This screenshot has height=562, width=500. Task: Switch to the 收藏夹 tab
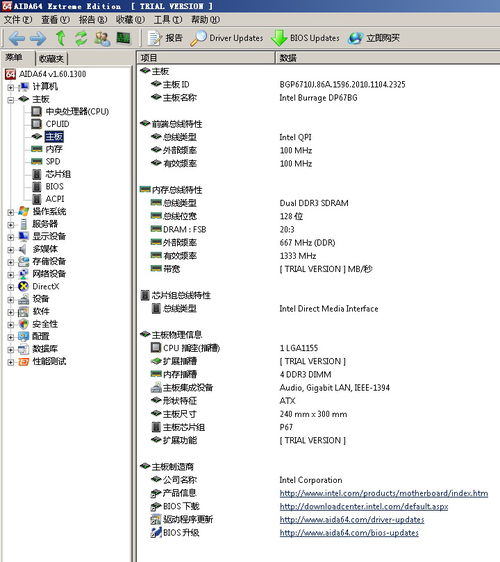52,58
